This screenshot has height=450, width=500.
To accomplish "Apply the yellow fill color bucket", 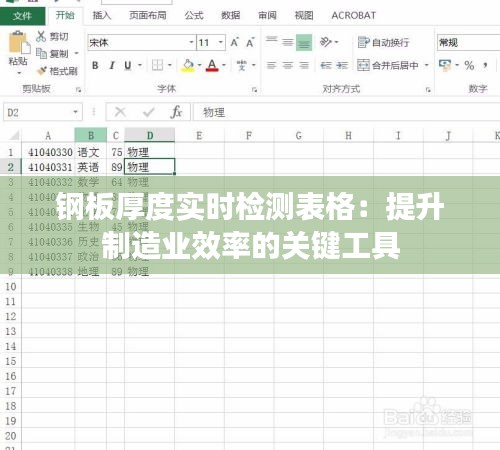I will [x=188, y=65].
